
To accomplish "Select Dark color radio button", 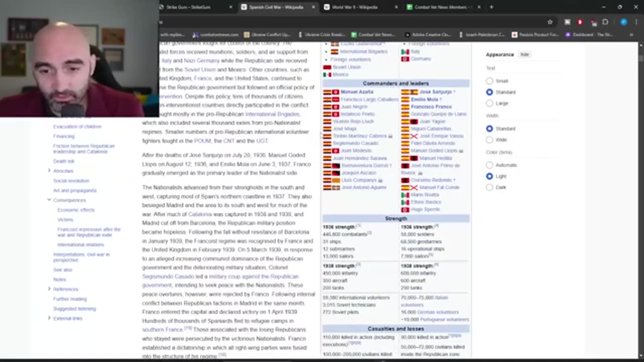I will pos(490,187).
